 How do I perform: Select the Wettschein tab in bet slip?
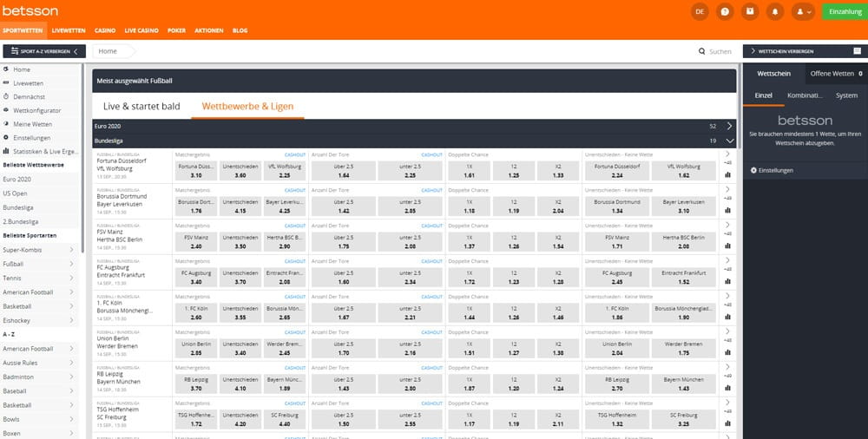tap(773, 74)
